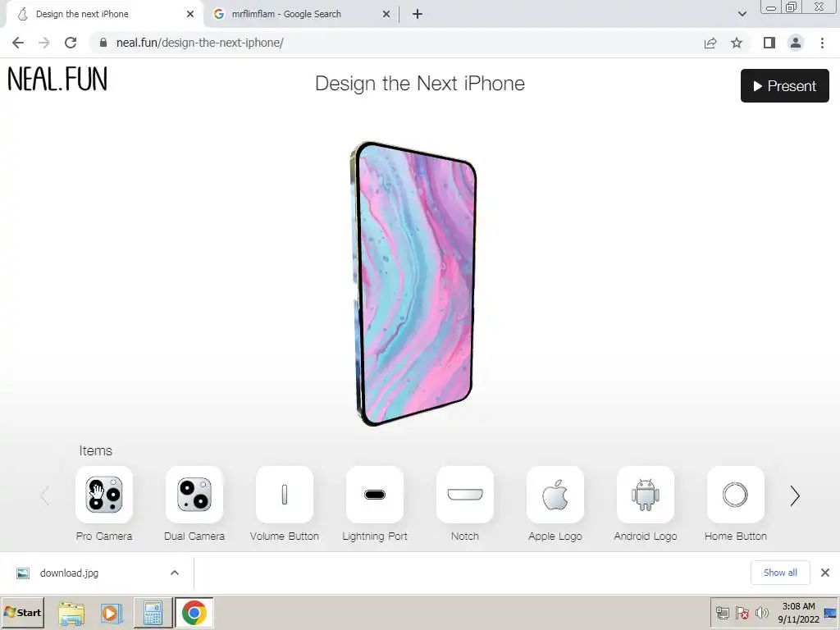840x630 pixels.
Task: Switch to mrflimflam Google Search tab
Action: click(300, 14)
